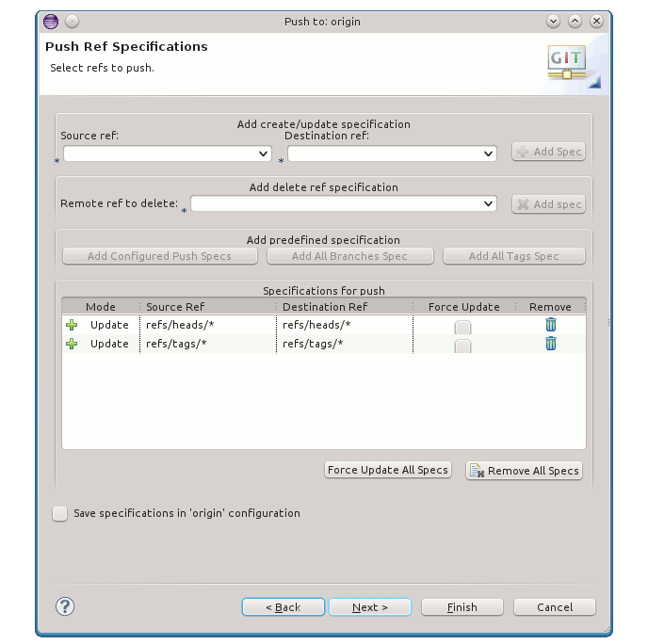Viewport: 648px width, 644px height.
Task: Open the Remote ref to delete dropdown arrow
Action: pos(488,203)
